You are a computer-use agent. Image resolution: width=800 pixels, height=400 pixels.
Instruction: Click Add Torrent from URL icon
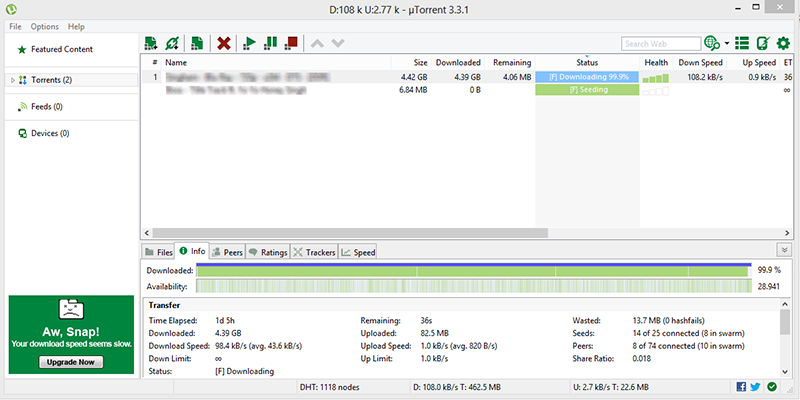tap(172, 43)
